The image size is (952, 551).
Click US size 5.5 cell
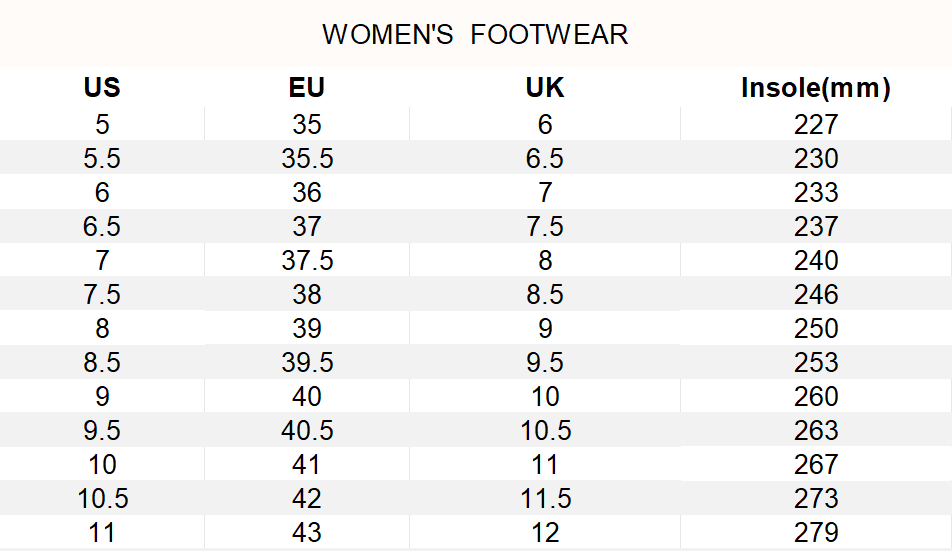tap(102, 158)
